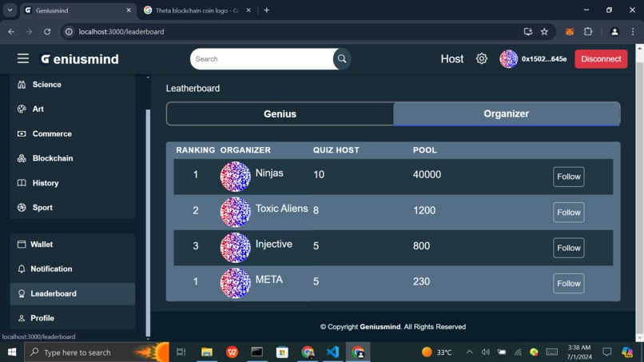Expand the tab search dropdown
Screen dimensions: 644x362
pos(10,10)
